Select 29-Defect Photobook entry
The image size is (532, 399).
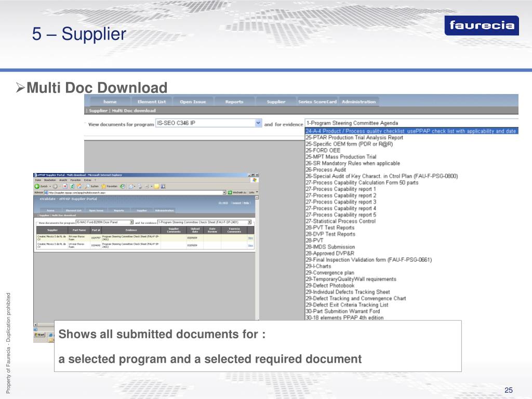pos(330,286)
